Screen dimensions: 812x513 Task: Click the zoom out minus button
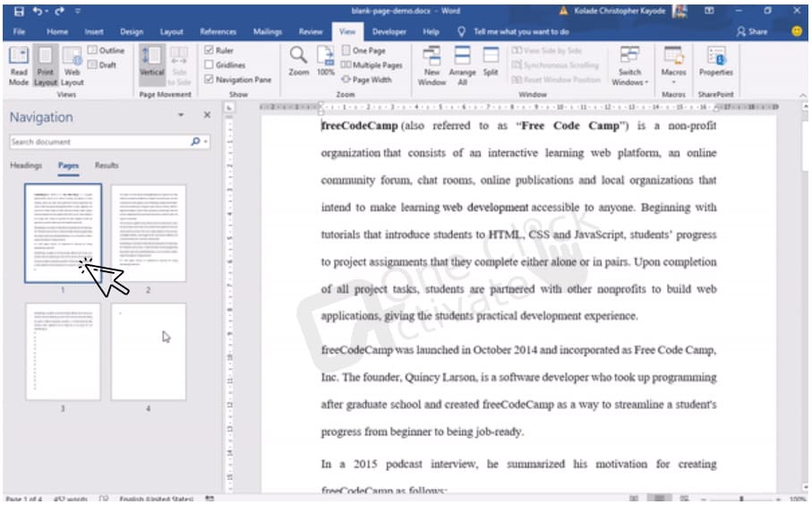pyautogui.click(x=705, y=499)
